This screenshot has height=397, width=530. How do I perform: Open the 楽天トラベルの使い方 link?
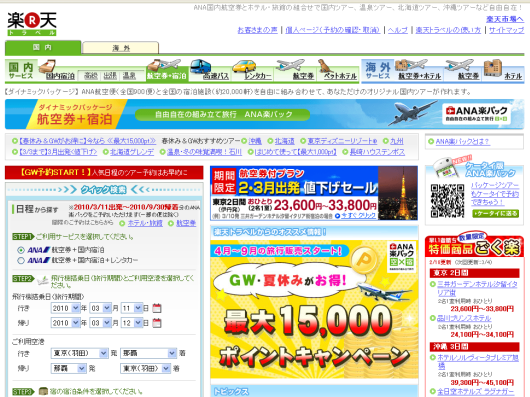tap(448, 30)
